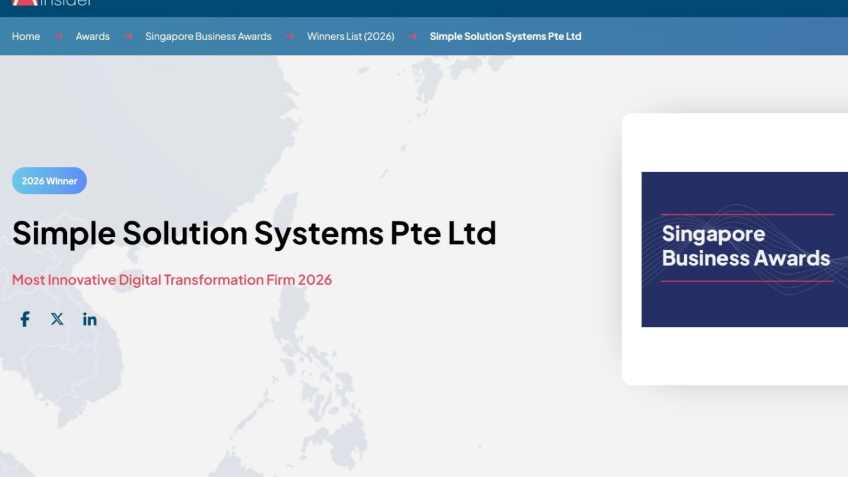This screenshot has height=477, width=848.
Task: Click the Simple Solution Systems Pte Ltd heading
Action: pos(254,233)
